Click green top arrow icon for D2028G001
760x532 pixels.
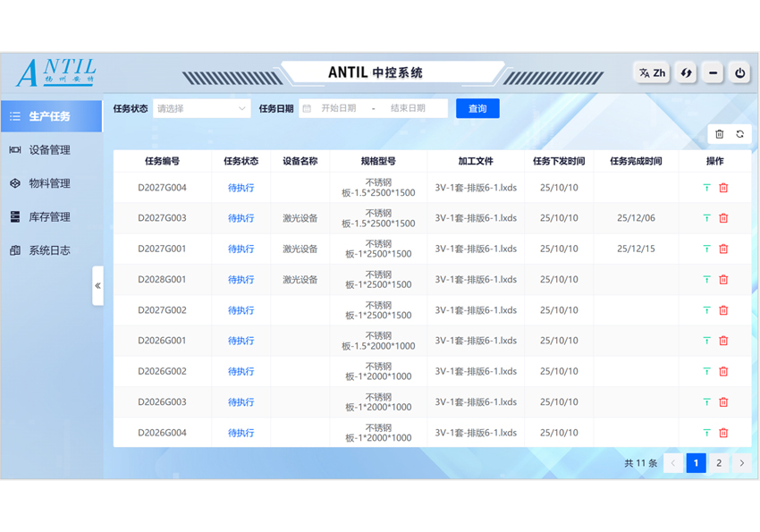click(x=706, y=280)
